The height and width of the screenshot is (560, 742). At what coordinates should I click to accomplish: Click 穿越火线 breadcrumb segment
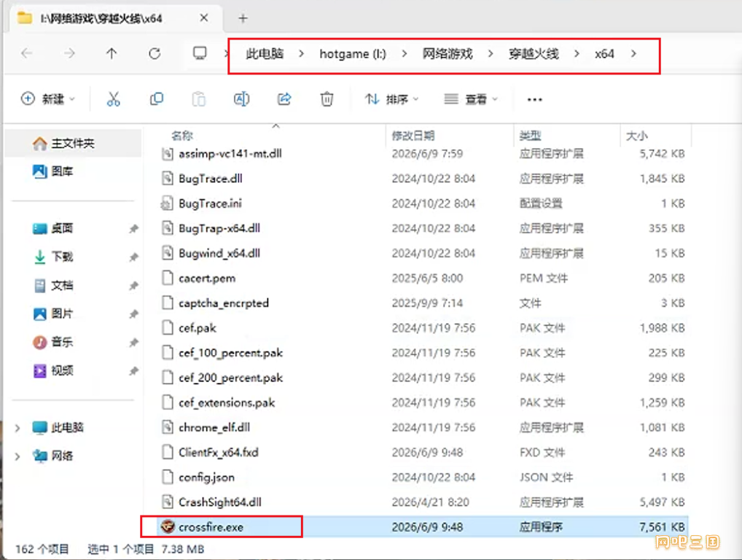coord(534,54)
